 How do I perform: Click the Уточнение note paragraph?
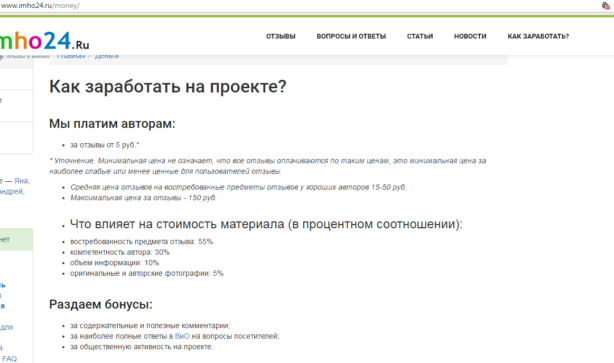coord(267,166)
